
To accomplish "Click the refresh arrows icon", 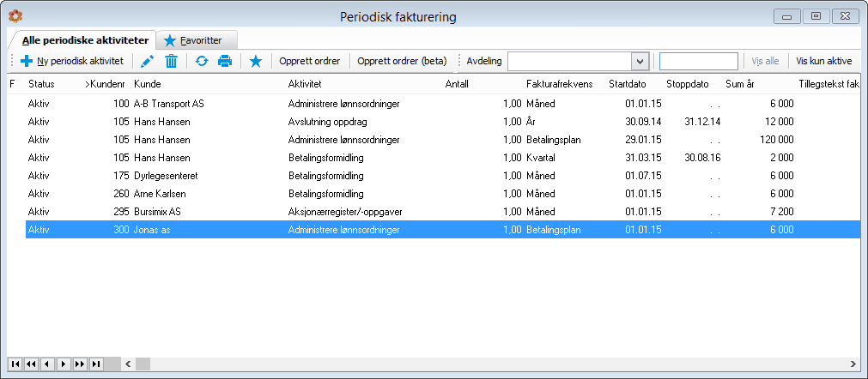I will click(202, 62).
